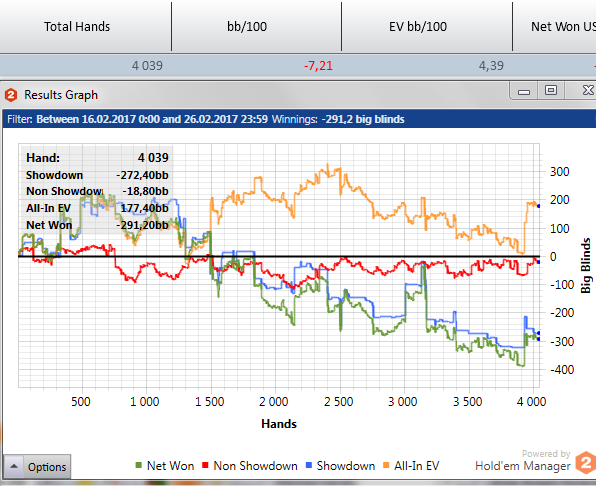Sort by the Total Hands column header
This screenshot has width=596, height=486.
[85, 26]
